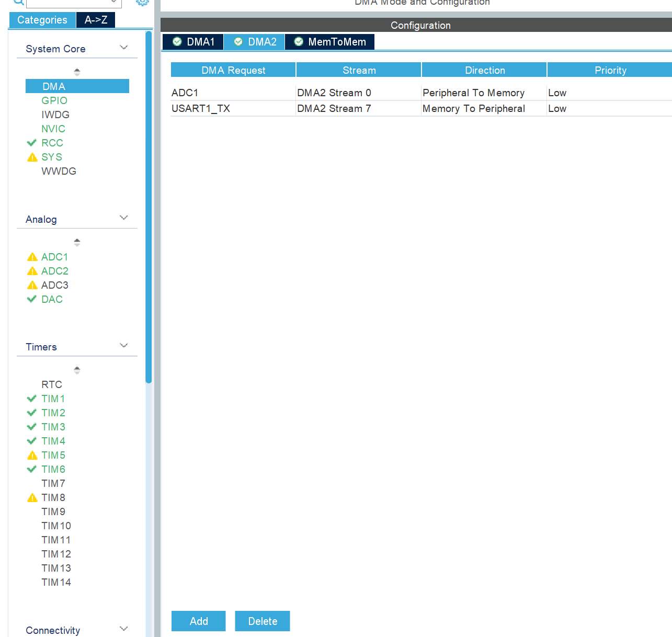Switch to the DMA1 tab
Screen dimensions: 672x637
click(x=192, y=42)
